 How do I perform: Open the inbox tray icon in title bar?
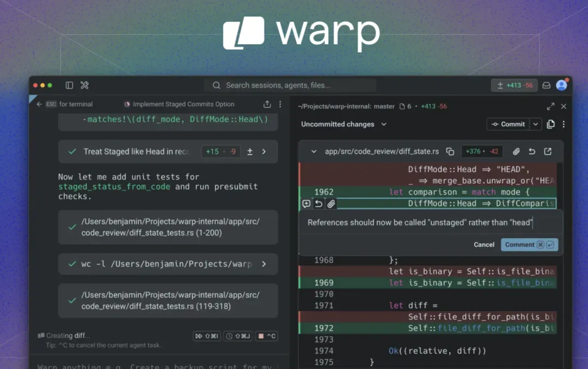547,85
